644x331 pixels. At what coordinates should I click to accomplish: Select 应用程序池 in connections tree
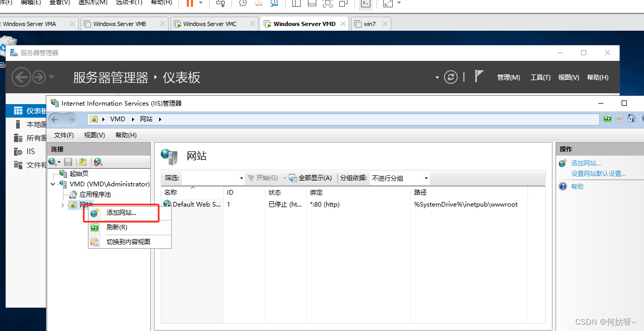tap(95, 194)
